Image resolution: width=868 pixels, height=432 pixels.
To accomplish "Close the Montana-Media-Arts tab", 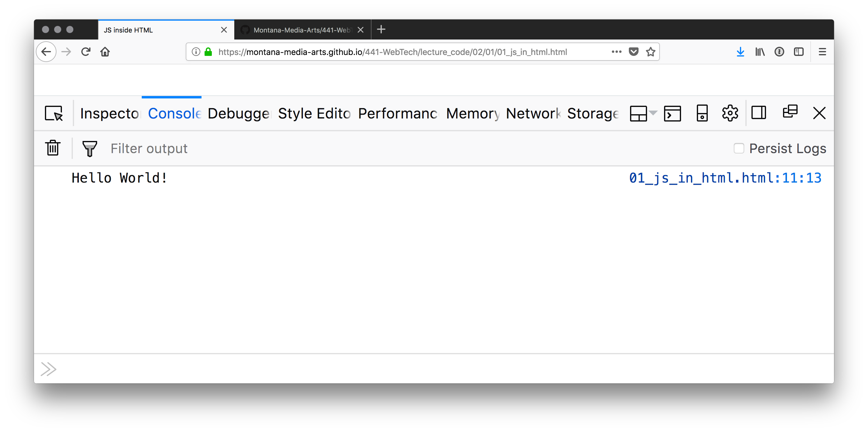I will click(360, 30).
